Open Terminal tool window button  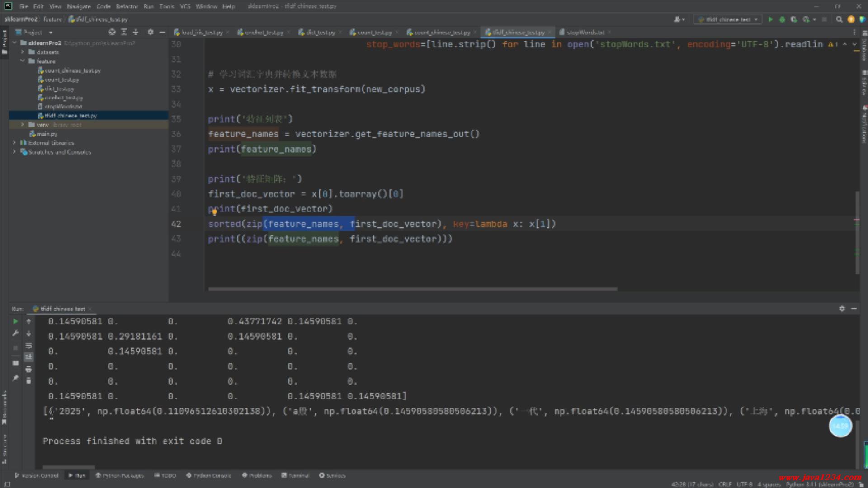[295, 475]
